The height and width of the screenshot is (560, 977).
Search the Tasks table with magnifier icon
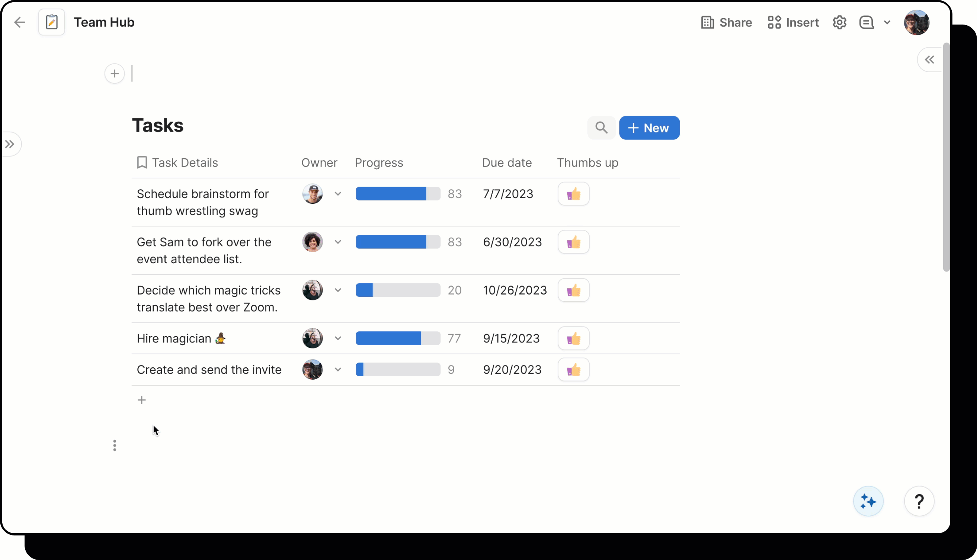coord(601,128)
